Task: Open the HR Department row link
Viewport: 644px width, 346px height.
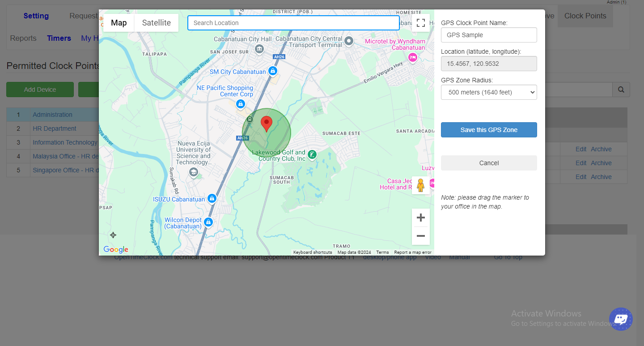Action: pos(55,128)
